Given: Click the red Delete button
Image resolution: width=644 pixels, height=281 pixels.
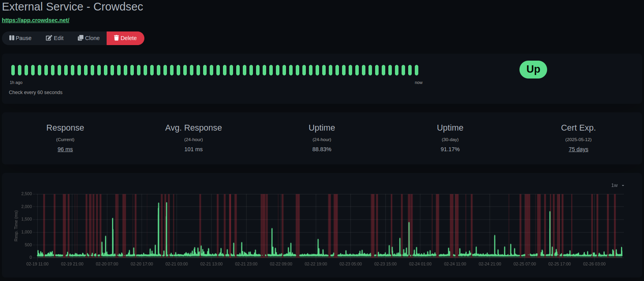Looking at the screenshot, I should 125,38.
